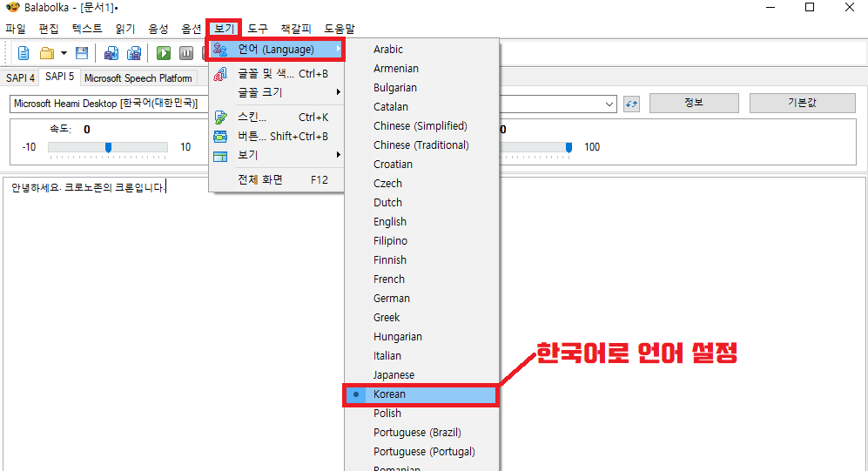Open the voice selection combo box arrow

(609, 104)
